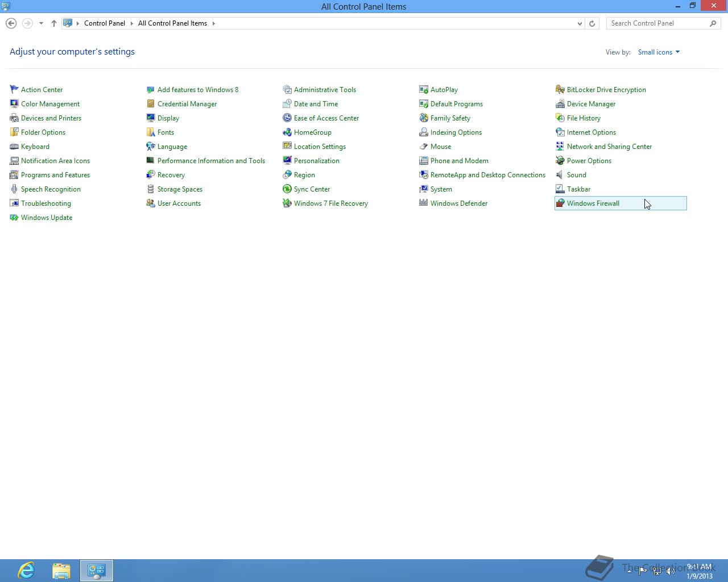Screen dimensions: 728x582
Task: Open the Storage Spaces icon
Action: (151, 189)
